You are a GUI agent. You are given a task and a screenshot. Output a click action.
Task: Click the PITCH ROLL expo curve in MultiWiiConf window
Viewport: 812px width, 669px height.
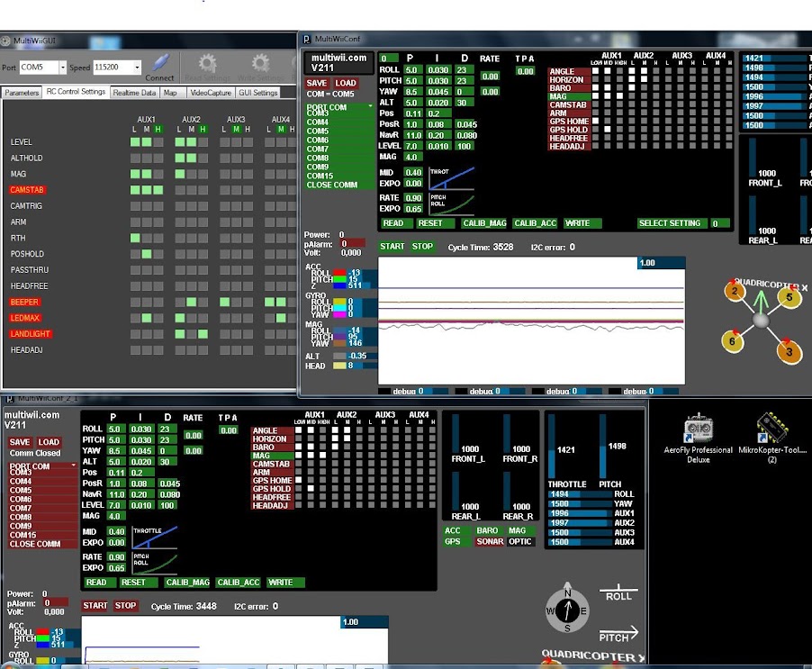[x=452, y=203]
